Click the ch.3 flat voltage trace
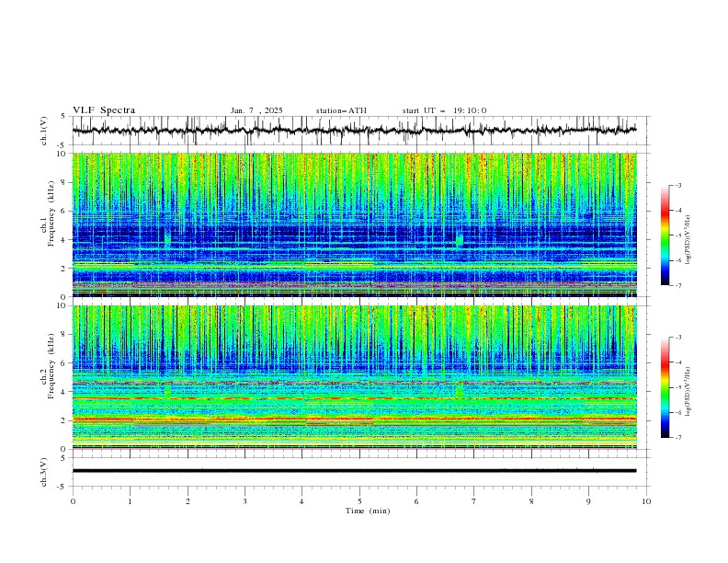Screen dimensions: 728x563 [354, 471]
